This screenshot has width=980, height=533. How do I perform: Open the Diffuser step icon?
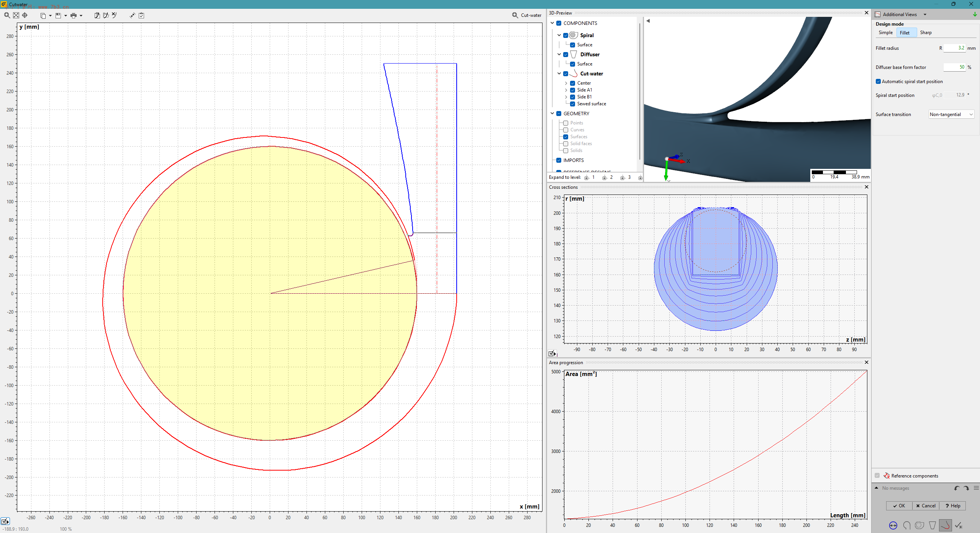coord(932,525)
